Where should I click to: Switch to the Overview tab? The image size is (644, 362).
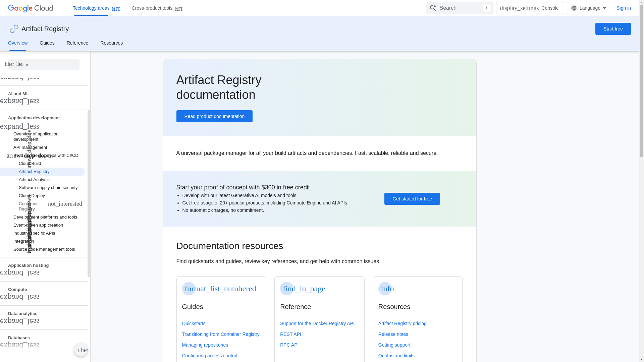tap(18, 43)
